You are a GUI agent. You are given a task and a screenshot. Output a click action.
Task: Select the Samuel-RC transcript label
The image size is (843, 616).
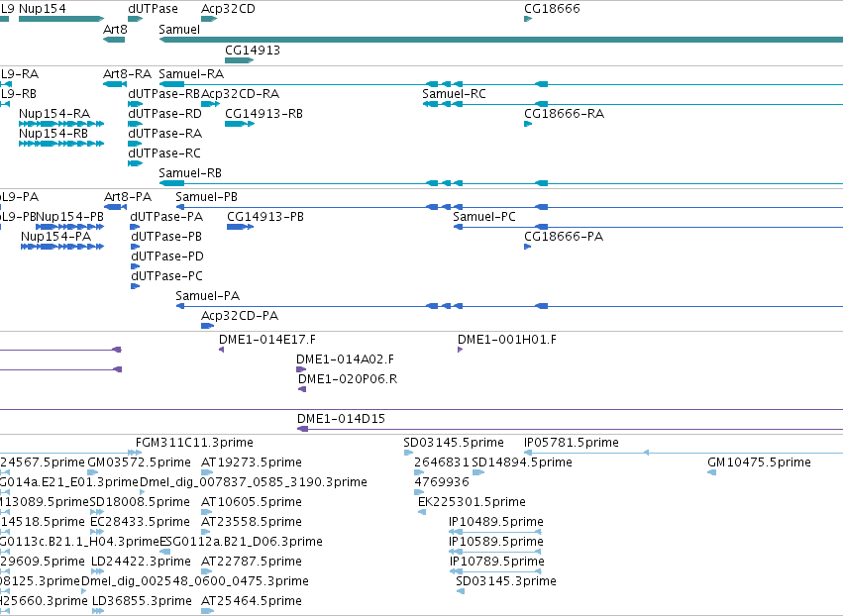pos(455,93)
